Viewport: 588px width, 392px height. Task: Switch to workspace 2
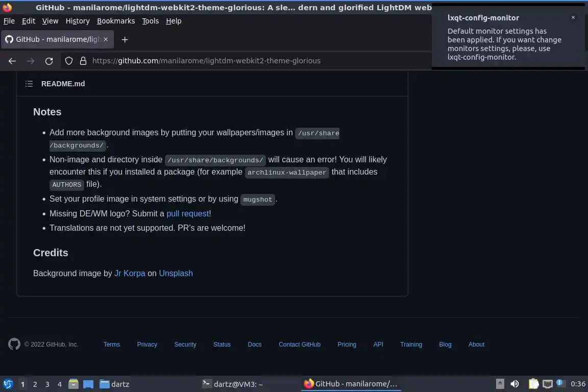[35, 384]
